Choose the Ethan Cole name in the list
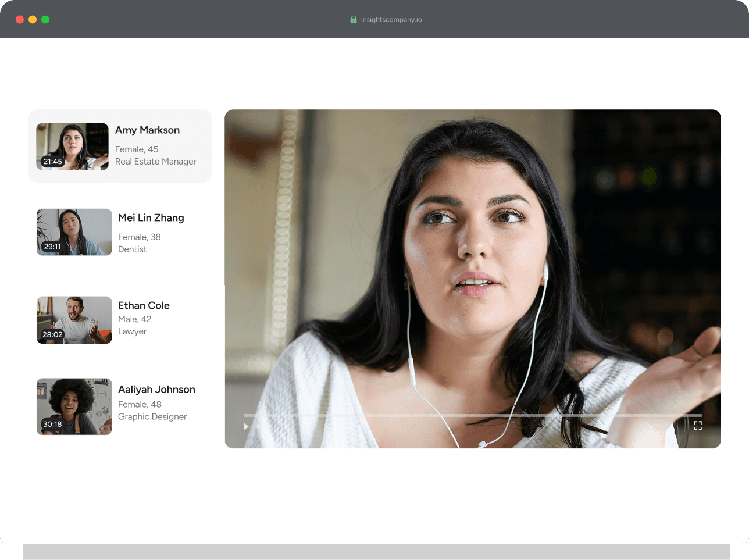The image size is (749, 560). [x=144, y=306]
